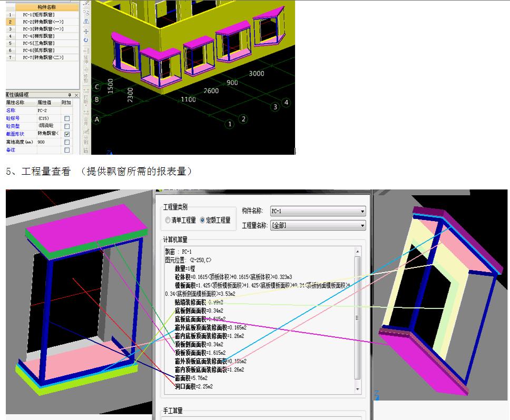Select the Rotate tool circular arrow icon
Viewport: 510px width, 420px height.
(x=86, y=41)
